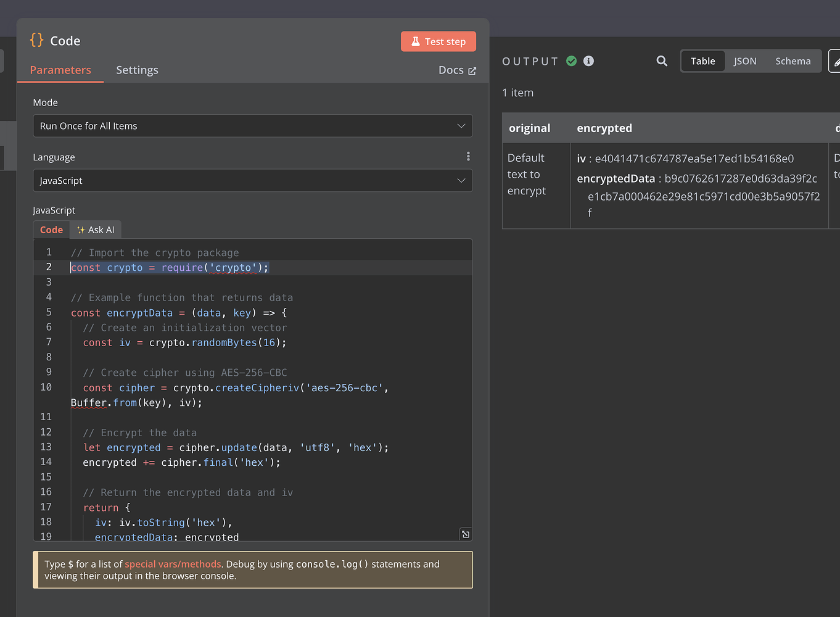Open the Ask AI tab
This screenshot has width=840, height=617.
(95, 229)
